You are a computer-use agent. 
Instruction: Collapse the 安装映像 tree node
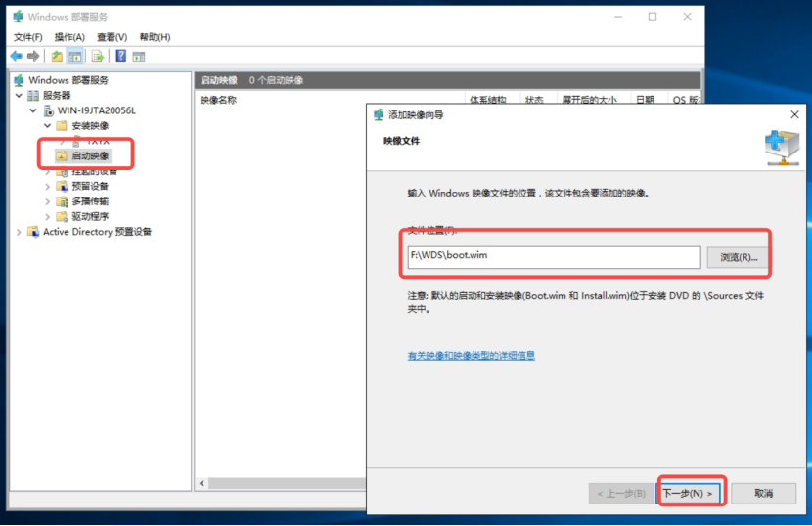pos(48,126)
